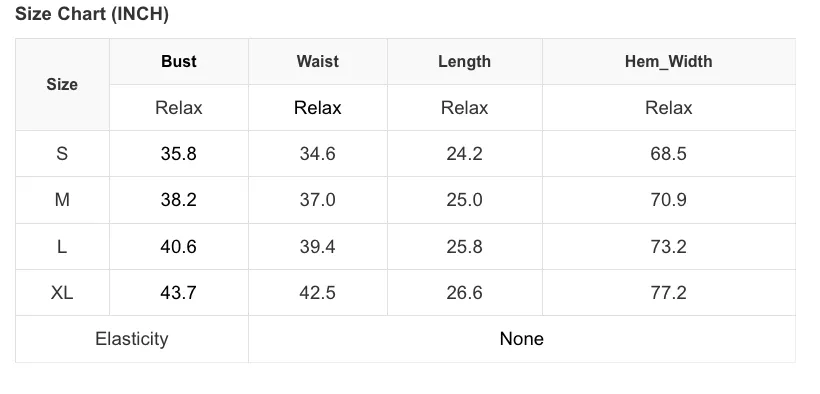
Task: Click bust value 35.8 for size S
Action: (x=178, y=154)
